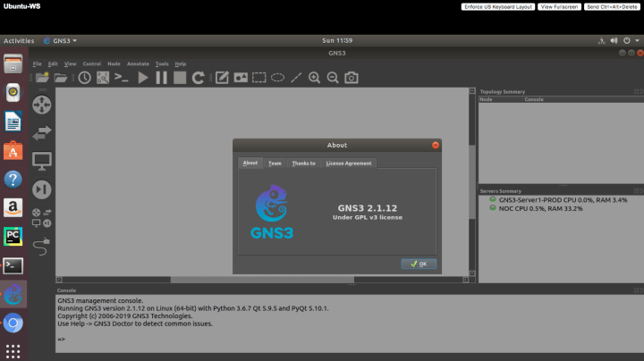This screenshot has width=644, height=361.
Task: Open the Help menu
Action: tap(181, 64)
